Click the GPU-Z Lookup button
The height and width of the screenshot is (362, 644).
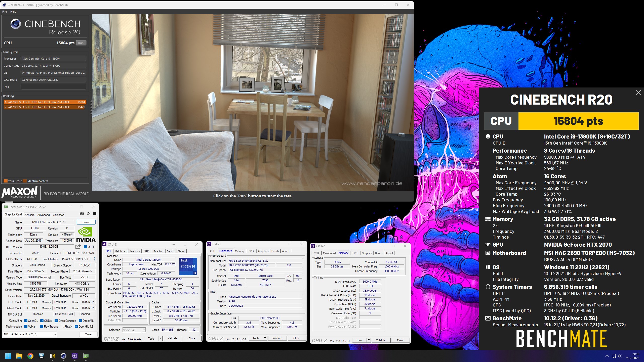(x=86, y=222)
